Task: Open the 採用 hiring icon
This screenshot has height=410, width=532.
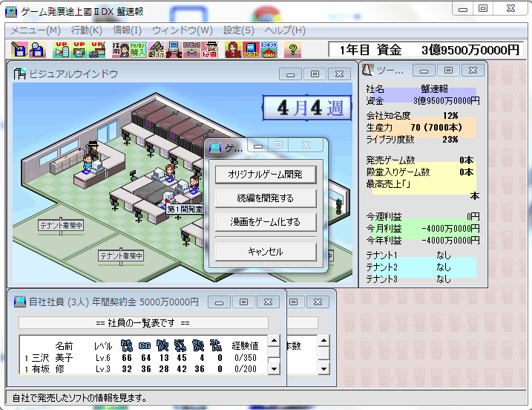Action: pos(121,50)
